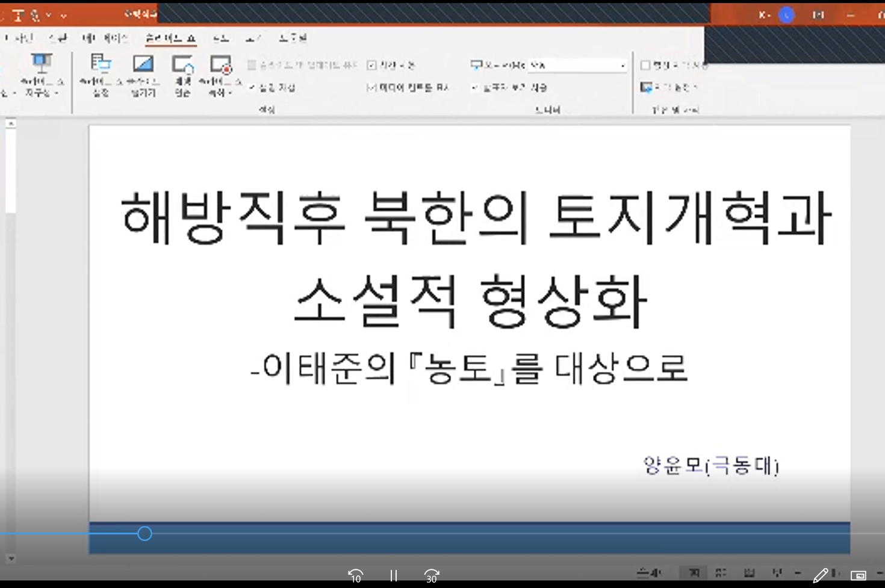Open mini view picture-in-picture icon

[859, 575]
